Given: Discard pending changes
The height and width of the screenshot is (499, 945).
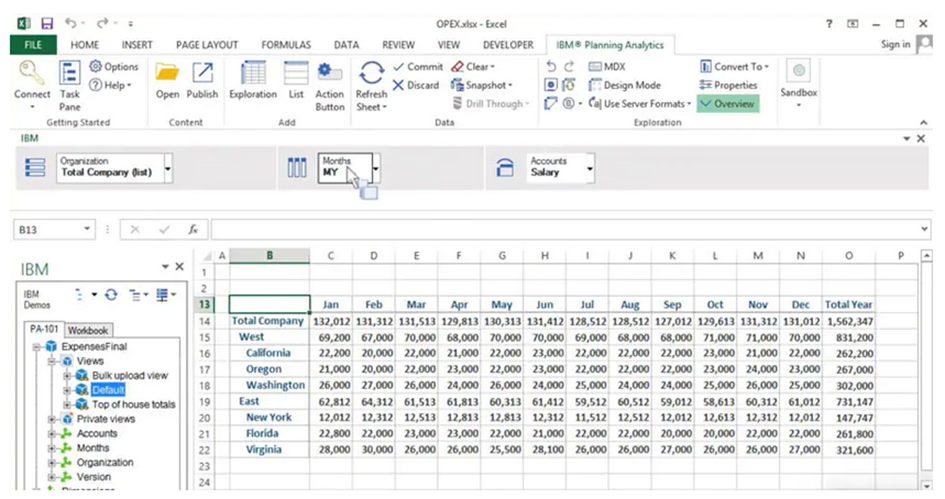Looking at the screenshot, I should 416,85.
